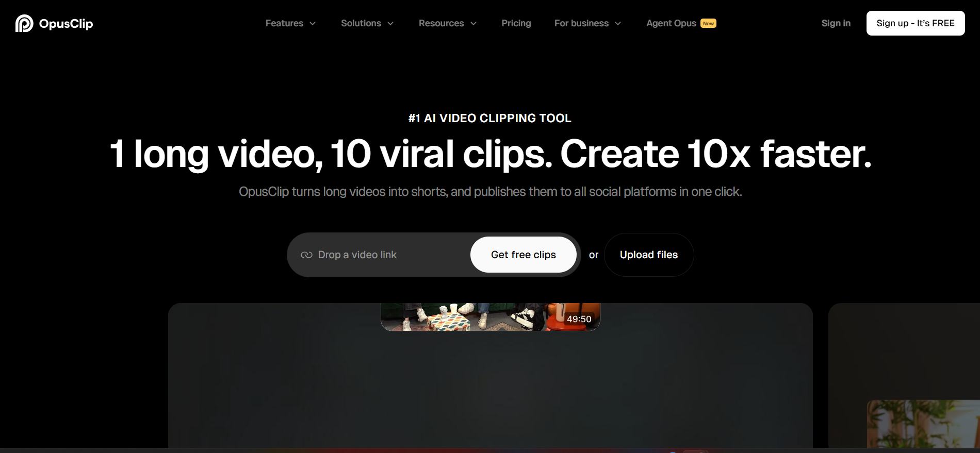
Task: Go to the Pricing page
Action: [516, 23]
